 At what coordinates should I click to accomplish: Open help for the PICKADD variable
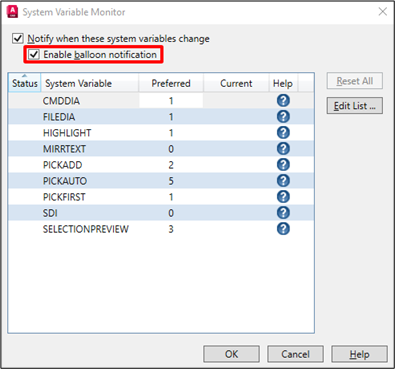pos(283,165)
